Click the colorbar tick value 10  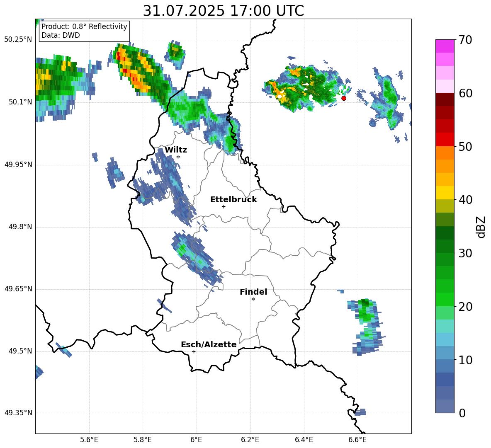[x=465, y=360]
